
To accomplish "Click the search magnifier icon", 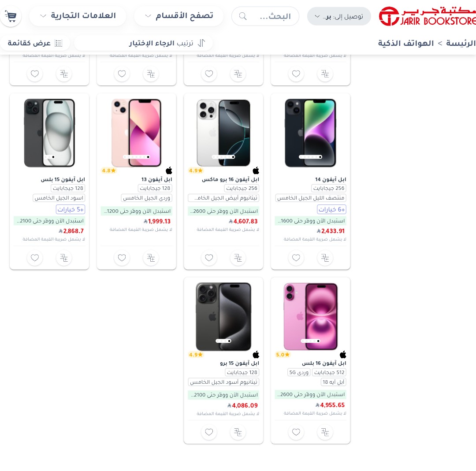I will 243,16.
